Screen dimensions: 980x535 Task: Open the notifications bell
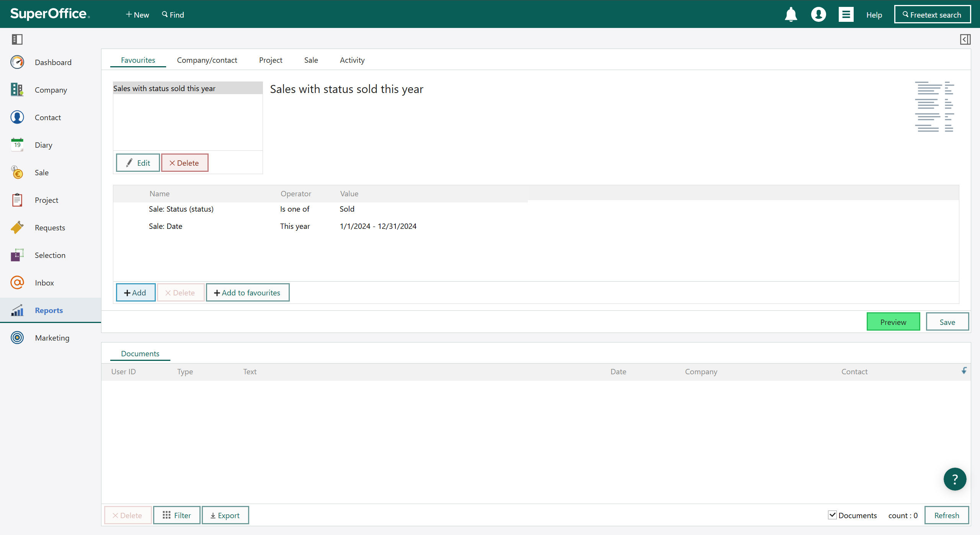point(791,15)
